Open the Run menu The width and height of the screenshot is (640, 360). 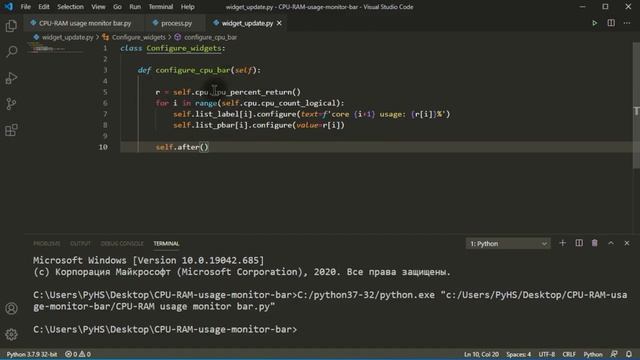[x=135, y=7]
